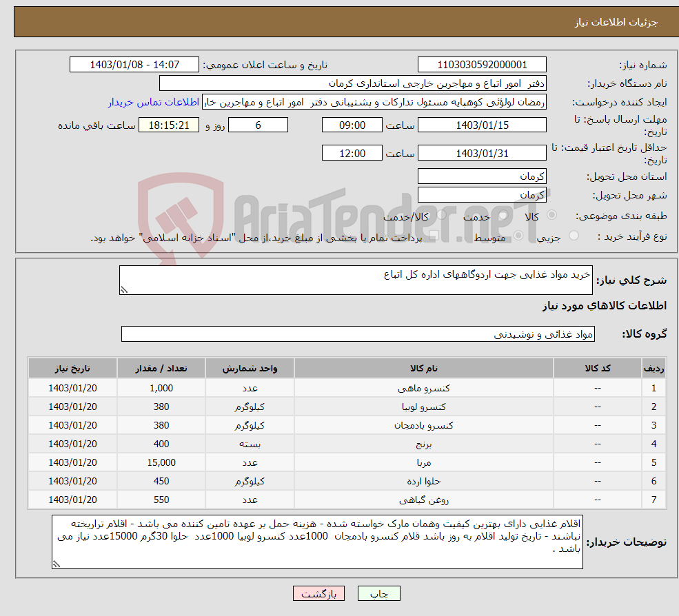Open the اطلاعات تماس خریدار link
Viewport: 679px width, 616px height.
(x=153, y=102)
